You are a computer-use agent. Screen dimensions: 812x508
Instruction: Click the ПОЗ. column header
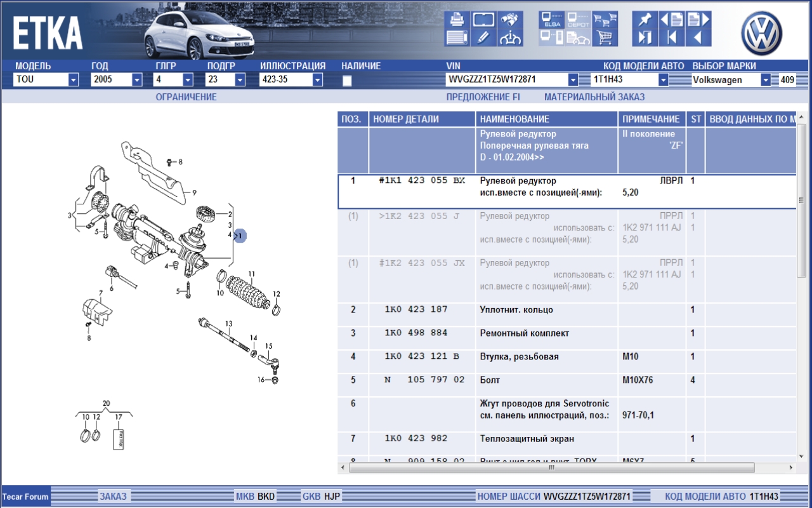coord(353,119)
